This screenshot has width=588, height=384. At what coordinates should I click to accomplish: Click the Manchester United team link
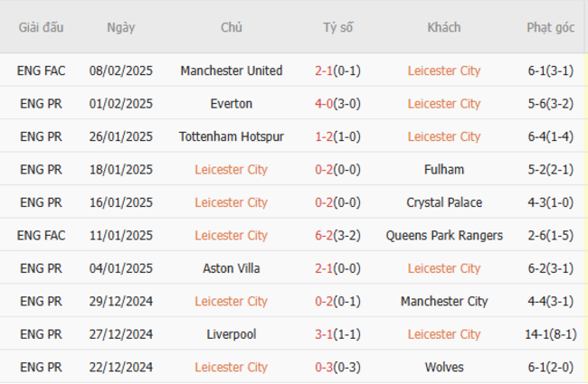click(232, 70)
